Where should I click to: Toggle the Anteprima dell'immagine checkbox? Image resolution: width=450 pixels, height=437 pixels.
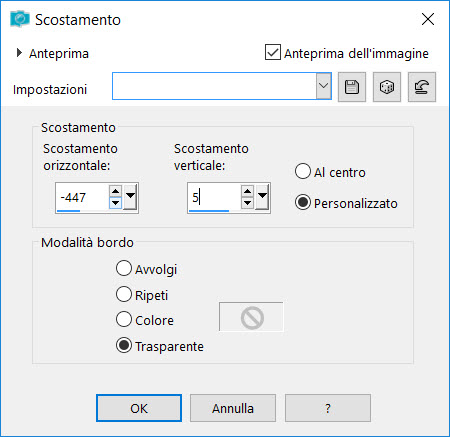pos(273,52)
